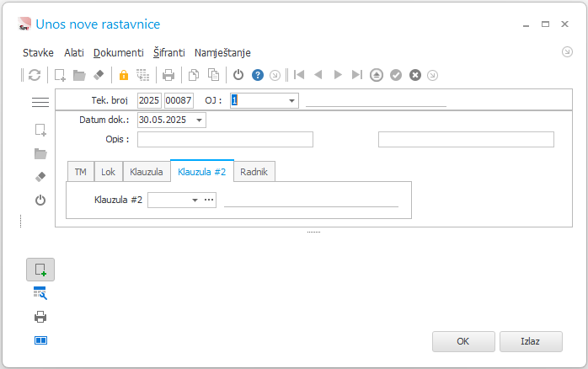Click the refresh icon in toolbar

[35, 75]
